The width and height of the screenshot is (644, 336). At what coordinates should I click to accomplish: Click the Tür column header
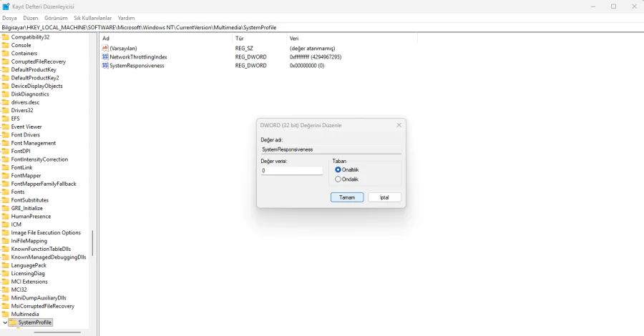click(x=260, y=38)
